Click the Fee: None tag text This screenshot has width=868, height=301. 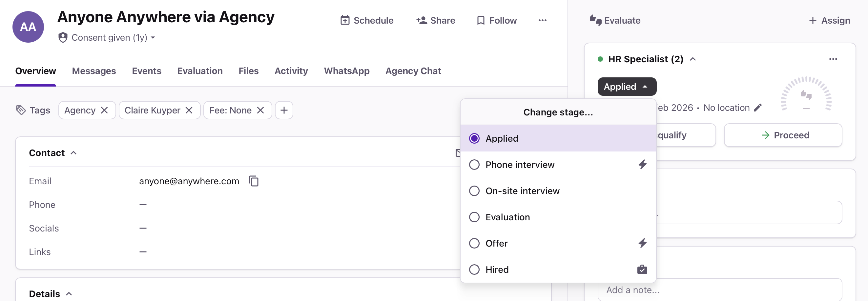231,110
